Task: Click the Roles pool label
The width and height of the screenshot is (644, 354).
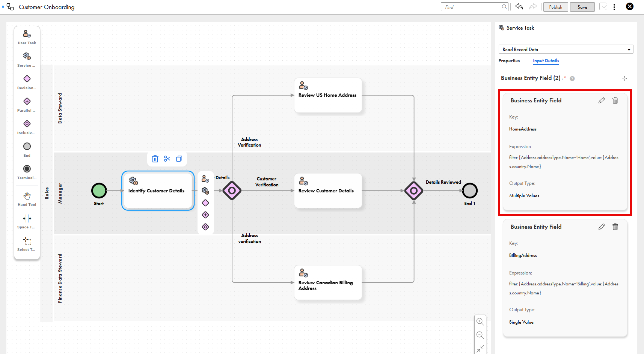Action: pyautogui.click(x=47, y=193)
